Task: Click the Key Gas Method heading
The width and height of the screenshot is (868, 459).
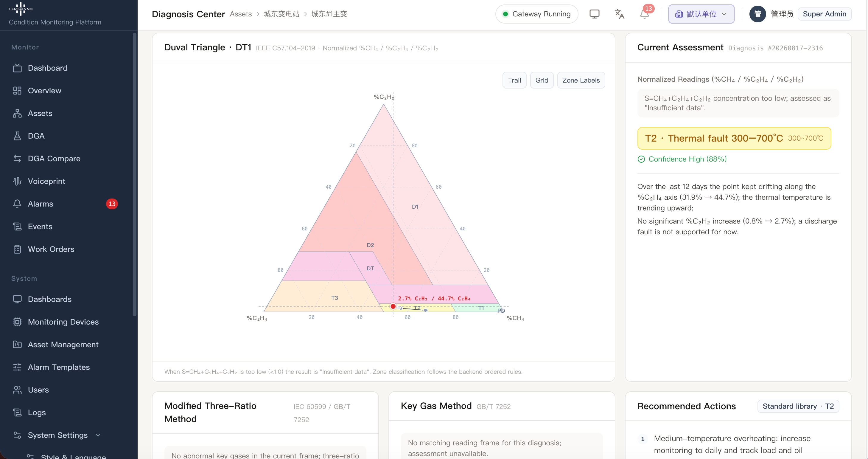Action: coord(436,406)
